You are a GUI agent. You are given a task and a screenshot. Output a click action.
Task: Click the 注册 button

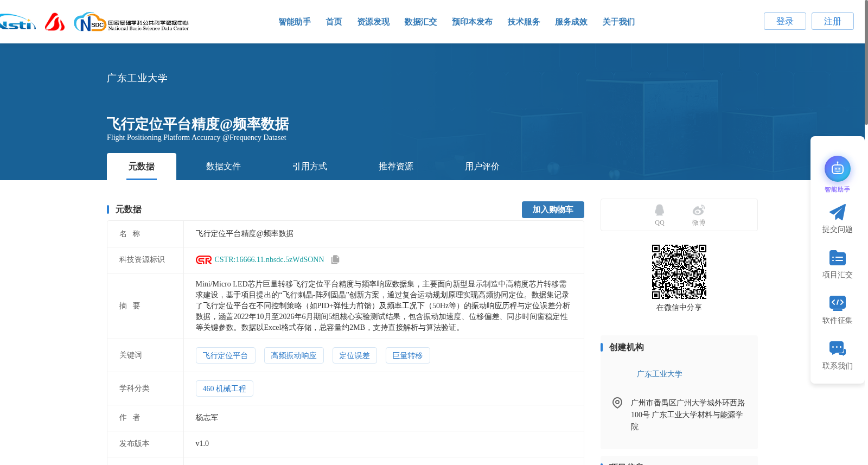coord(833,21)
